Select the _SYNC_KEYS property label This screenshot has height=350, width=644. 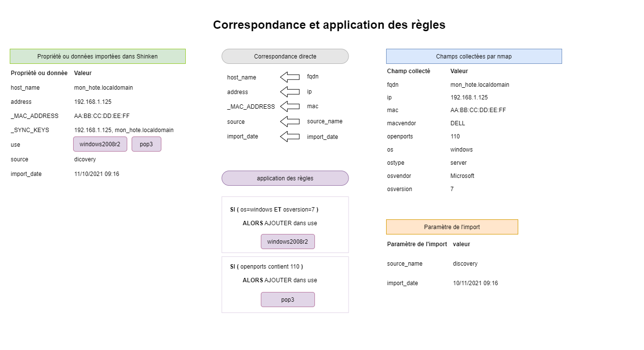(30, 130)
